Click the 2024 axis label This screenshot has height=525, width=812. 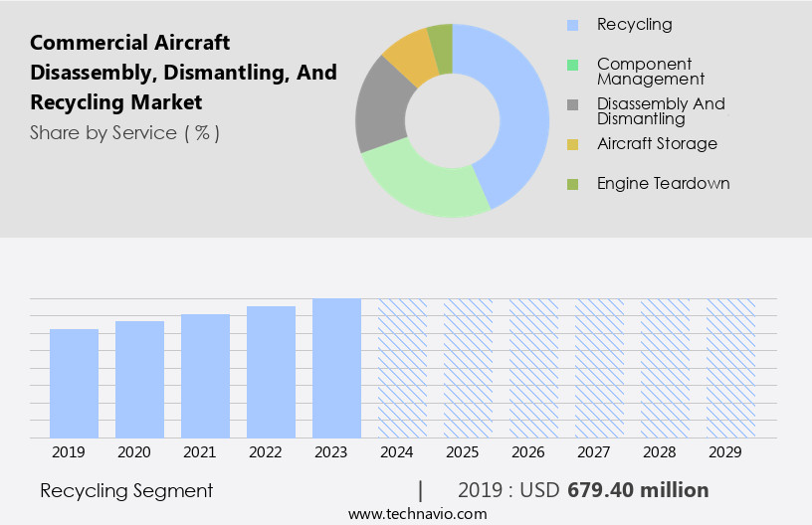397,452
